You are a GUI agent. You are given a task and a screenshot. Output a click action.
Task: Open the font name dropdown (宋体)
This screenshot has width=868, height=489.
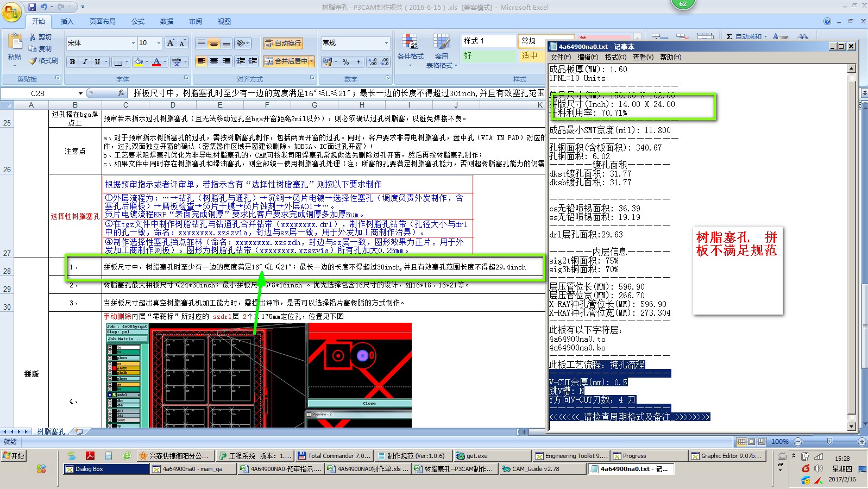(133, 43)
